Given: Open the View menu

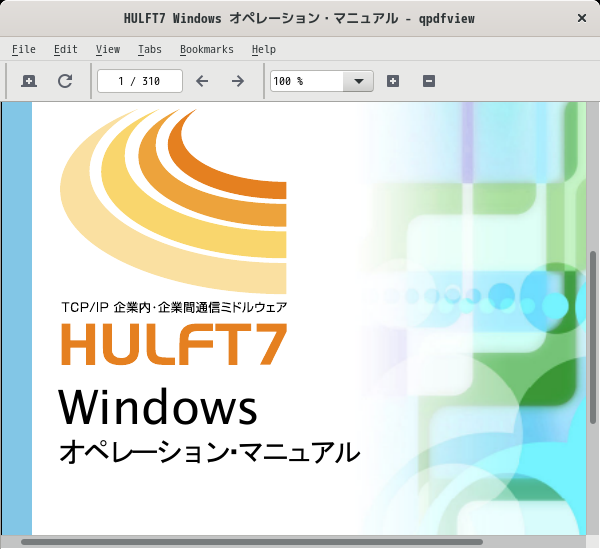Looking at the screenshot, I should tap(108, 49).
